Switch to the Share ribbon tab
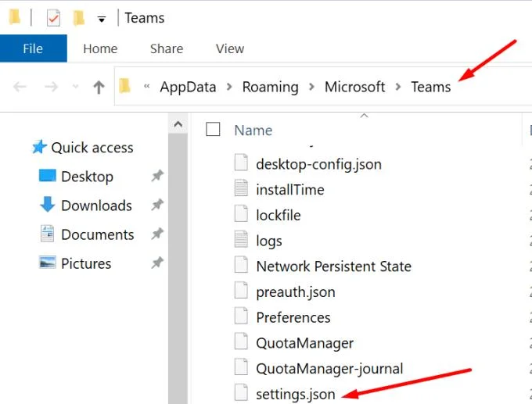The height and width of the screenshot is (404, 532). (x=167, y=48)
